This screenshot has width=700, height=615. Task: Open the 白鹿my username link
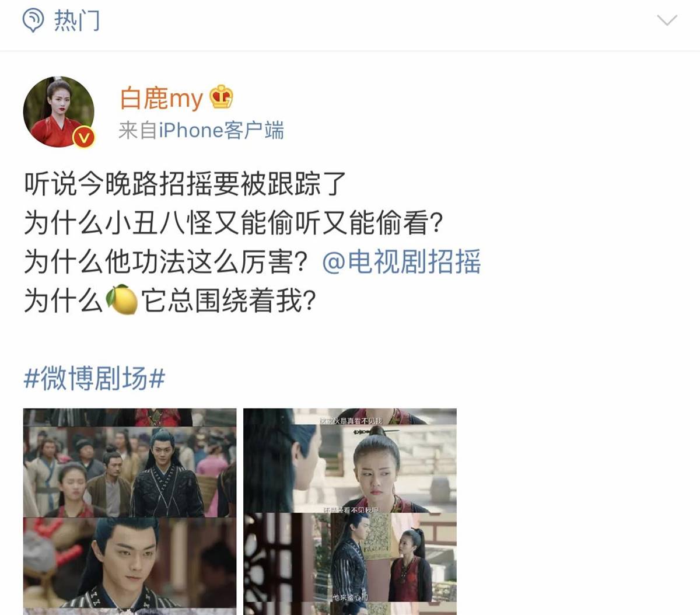[161, 98]
